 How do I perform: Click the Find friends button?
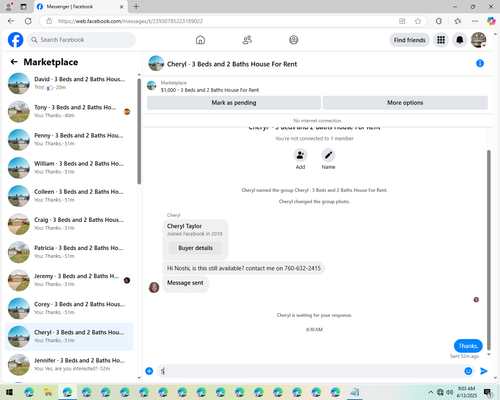point(409,40)
